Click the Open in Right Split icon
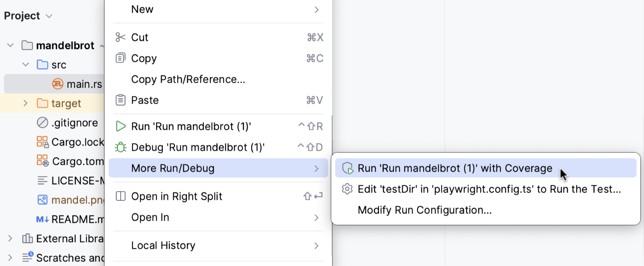 click(121, 196)
